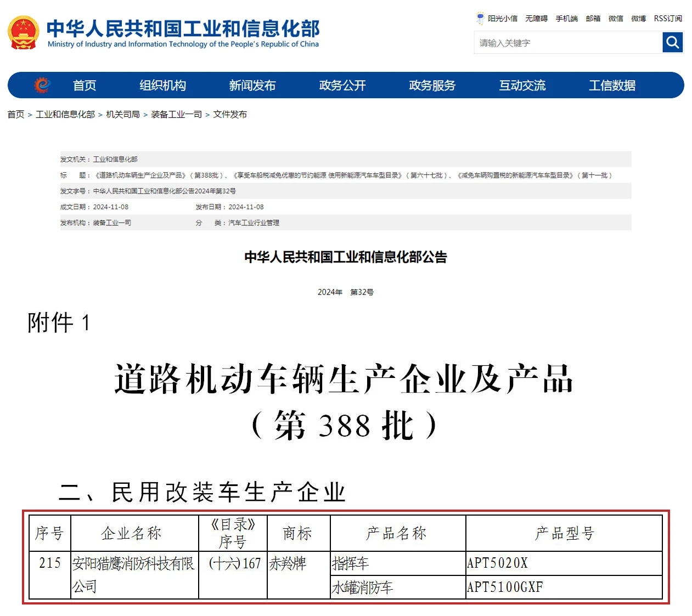692x616 pixels.
Task: Click the swirl icon in navigation bar
Action: pyautogui.click(x=42, y=85)
